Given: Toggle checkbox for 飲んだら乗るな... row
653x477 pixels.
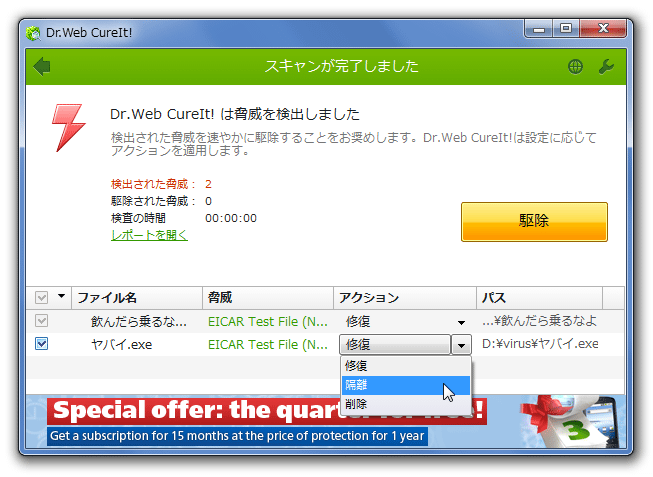Looking at the screenshot, I should (41, 321).
